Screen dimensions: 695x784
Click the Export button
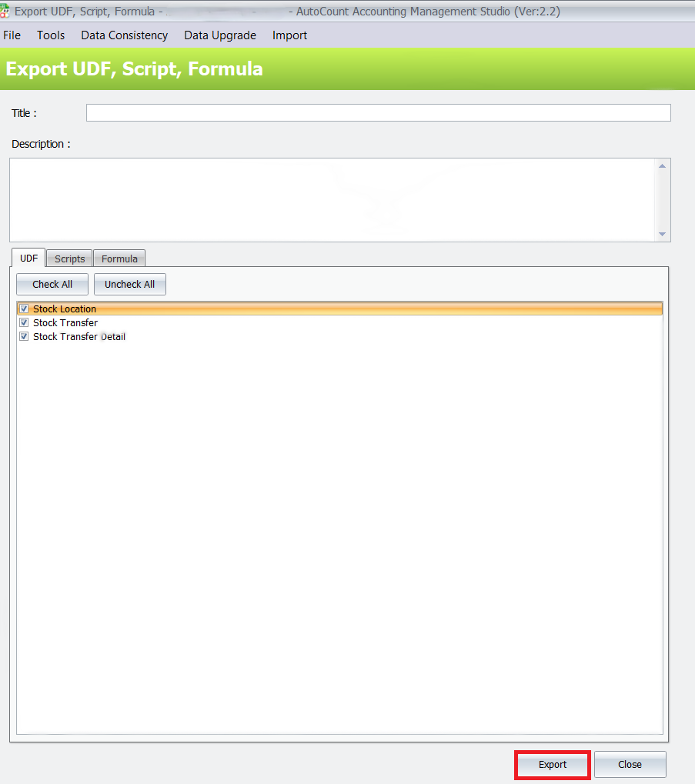coord(552,764)
